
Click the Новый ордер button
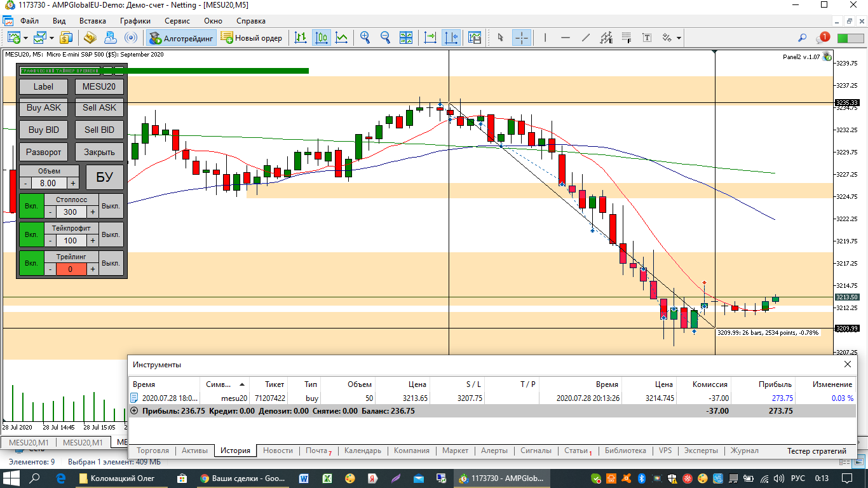tap(251, 38)
